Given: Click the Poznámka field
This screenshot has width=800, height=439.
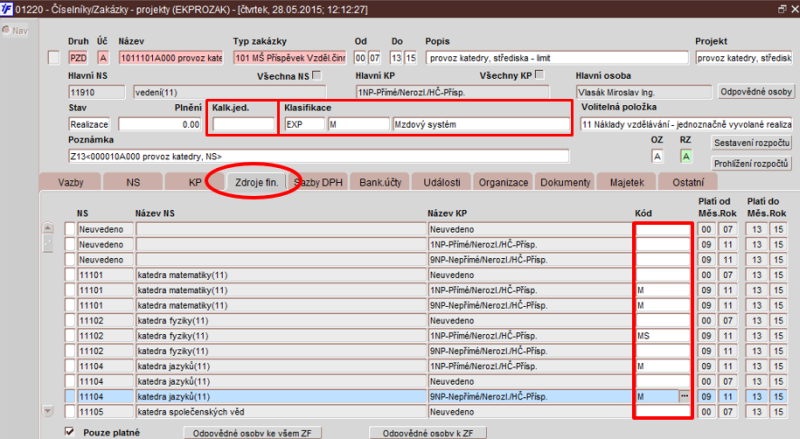Looking at the screenshot, I should point(318,156).
